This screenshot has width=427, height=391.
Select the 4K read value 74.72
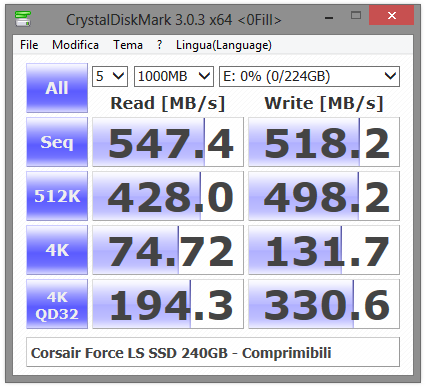point(168,250)
